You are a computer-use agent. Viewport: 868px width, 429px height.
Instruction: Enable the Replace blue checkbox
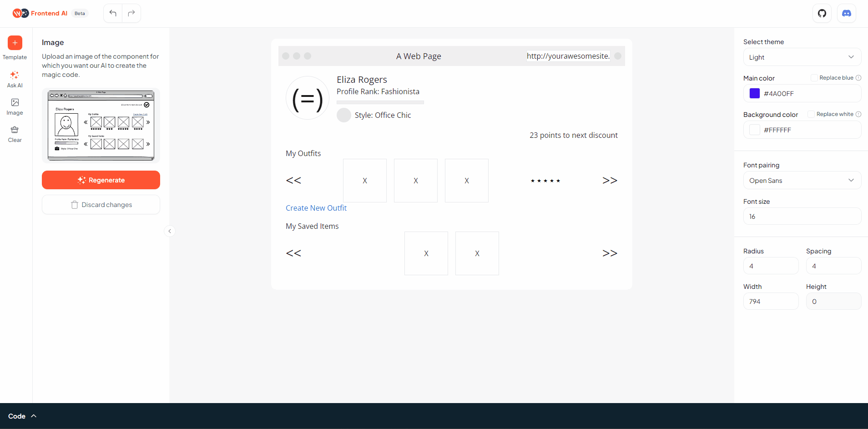[x=814, y=78]
